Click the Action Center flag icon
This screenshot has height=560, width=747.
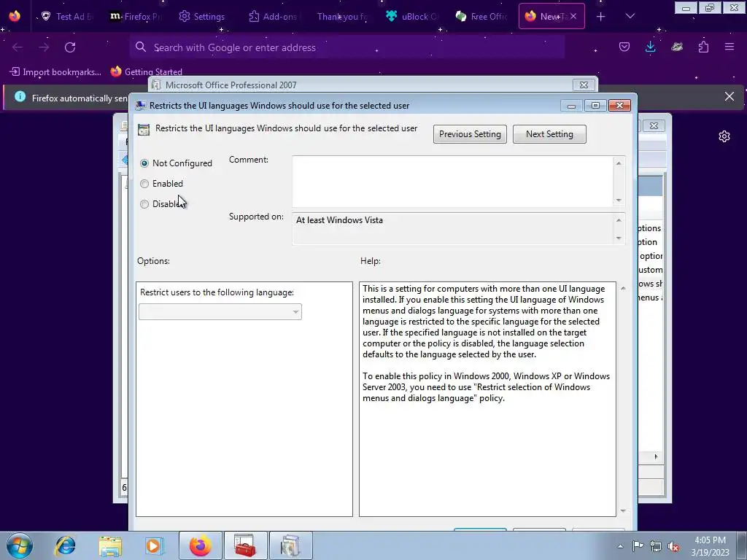pyautogui.click(x=638, y=546)
